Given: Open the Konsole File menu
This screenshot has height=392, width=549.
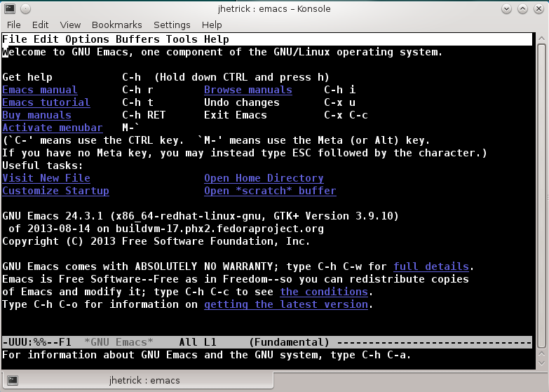Looking at the screenshot, I should point(13,25).
